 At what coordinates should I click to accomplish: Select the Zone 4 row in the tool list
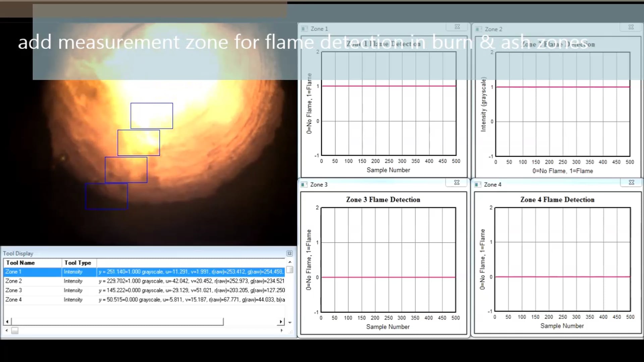13,300
